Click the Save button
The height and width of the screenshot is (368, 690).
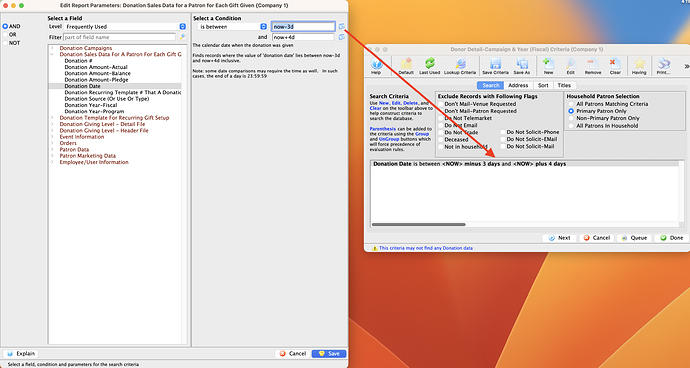(x=329, y=353)
